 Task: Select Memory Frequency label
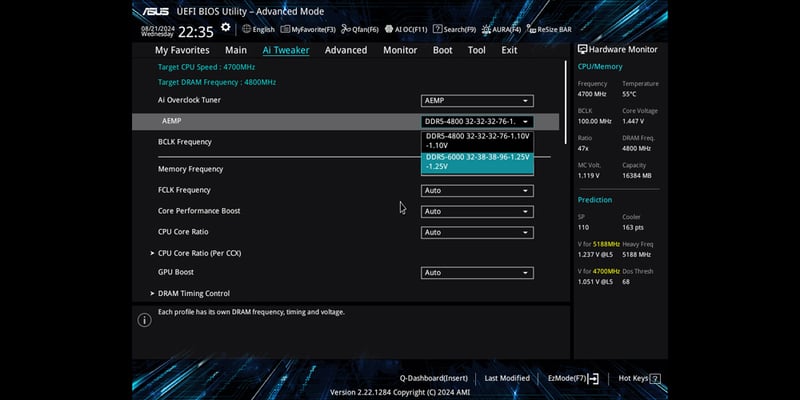click(x=190, y=169)
